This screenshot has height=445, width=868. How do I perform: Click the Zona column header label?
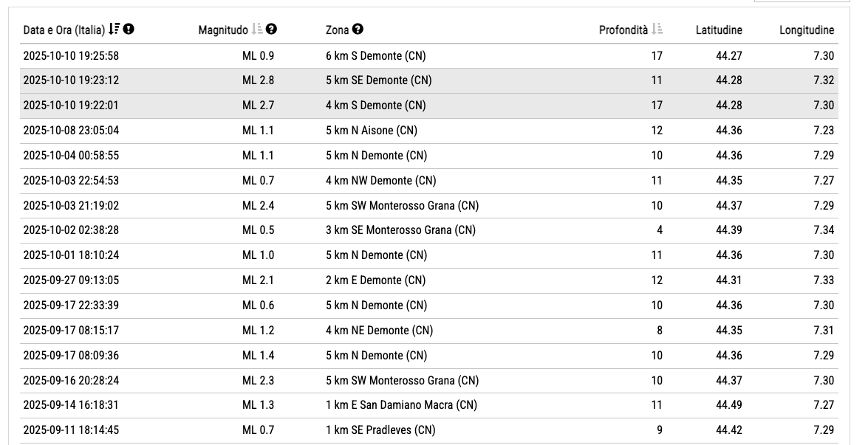coord(338,30)
